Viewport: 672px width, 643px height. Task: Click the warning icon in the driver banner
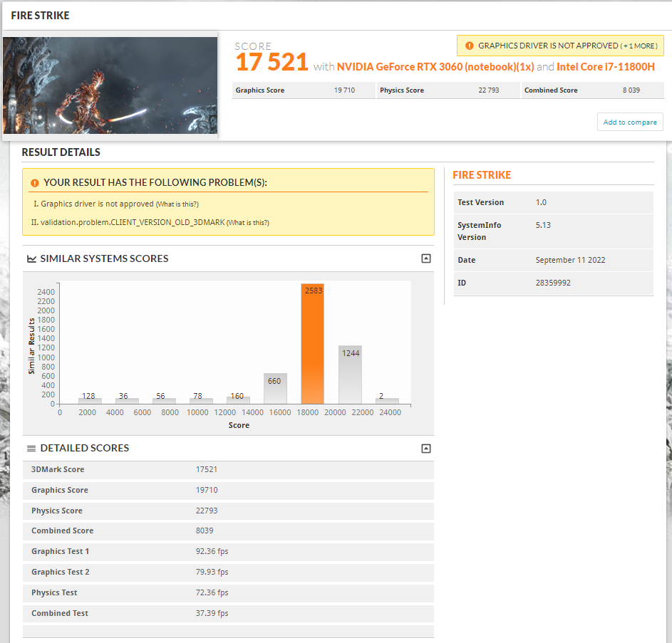tap(470, 46)
